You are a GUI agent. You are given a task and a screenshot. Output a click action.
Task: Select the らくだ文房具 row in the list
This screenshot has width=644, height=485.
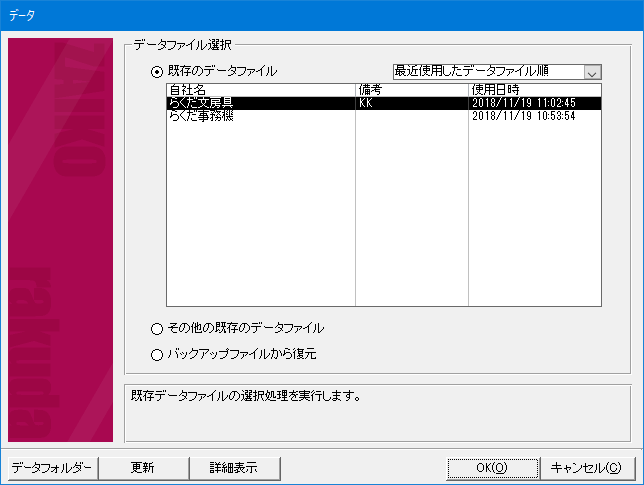tap(260, 103)
